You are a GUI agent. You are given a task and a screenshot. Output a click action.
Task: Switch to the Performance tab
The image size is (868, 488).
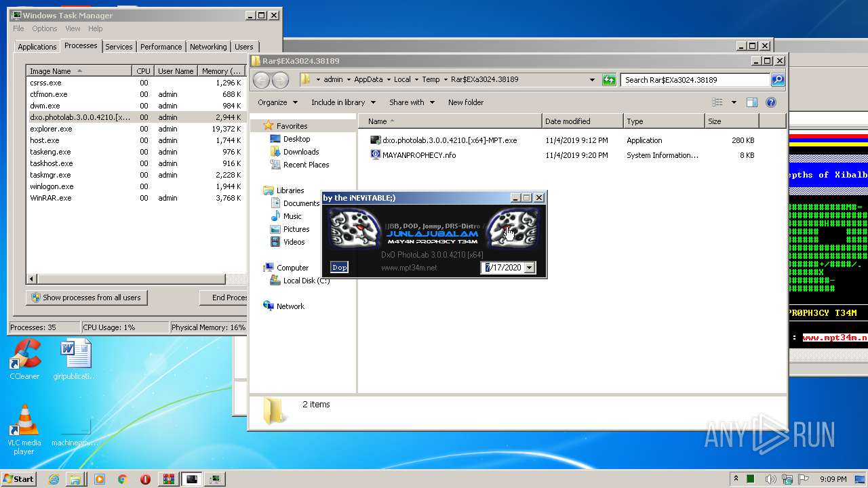coord(161,47)
